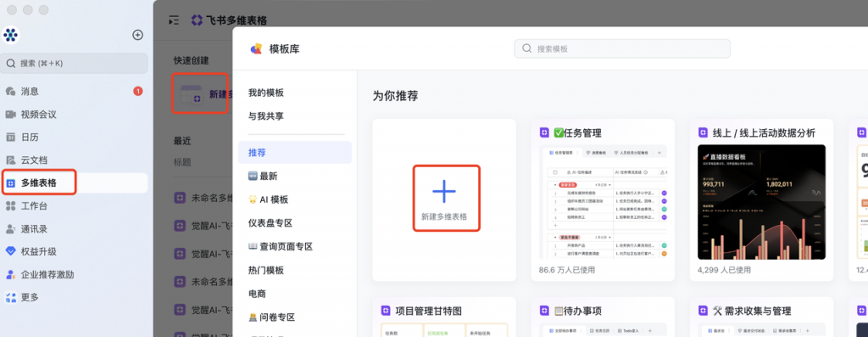Select the 查询页面专区 category

294,247
